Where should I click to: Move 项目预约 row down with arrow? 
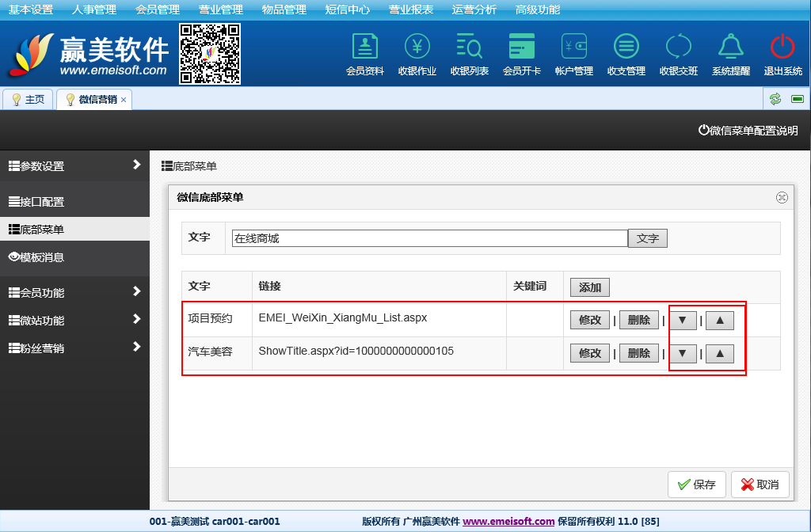[x=683, y=321]
